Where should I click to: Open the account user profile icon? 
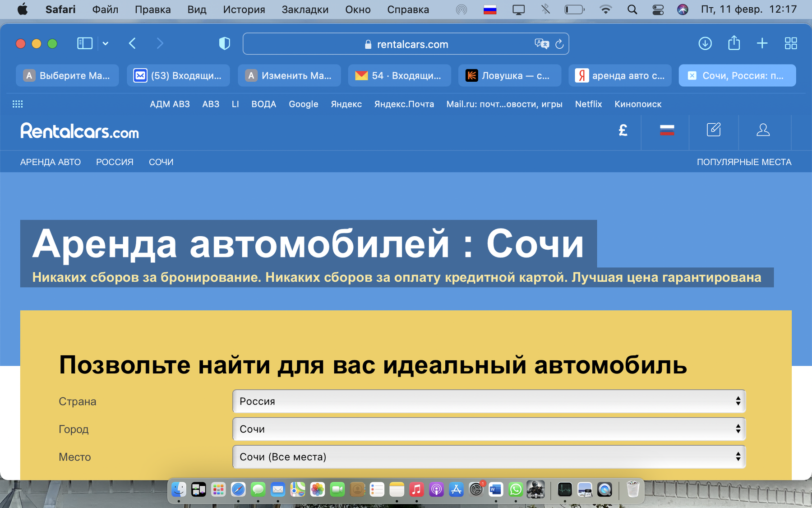pyautogui.click(x=763, y=130)
